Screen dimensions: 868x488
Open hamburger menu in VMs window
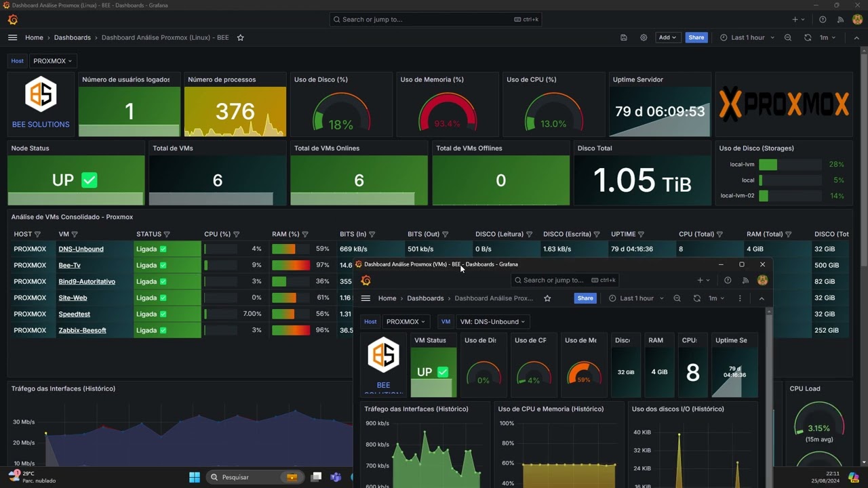(x=366, y=298)
